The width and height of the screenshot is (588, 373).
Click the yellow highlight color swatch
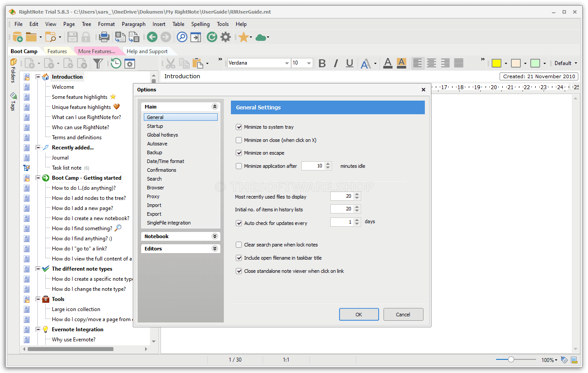pyautogui.click(x=497, y=63)
